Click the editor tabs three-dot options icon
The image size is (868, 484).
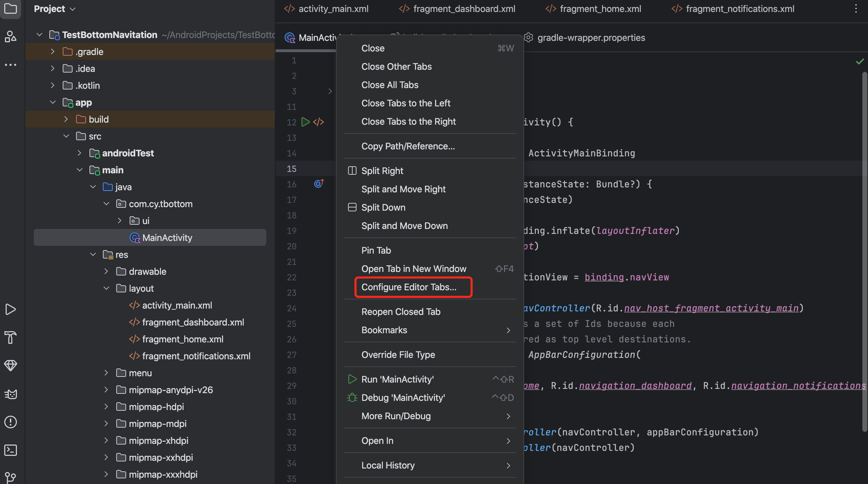pyautogui.click(x=856, y=8)
